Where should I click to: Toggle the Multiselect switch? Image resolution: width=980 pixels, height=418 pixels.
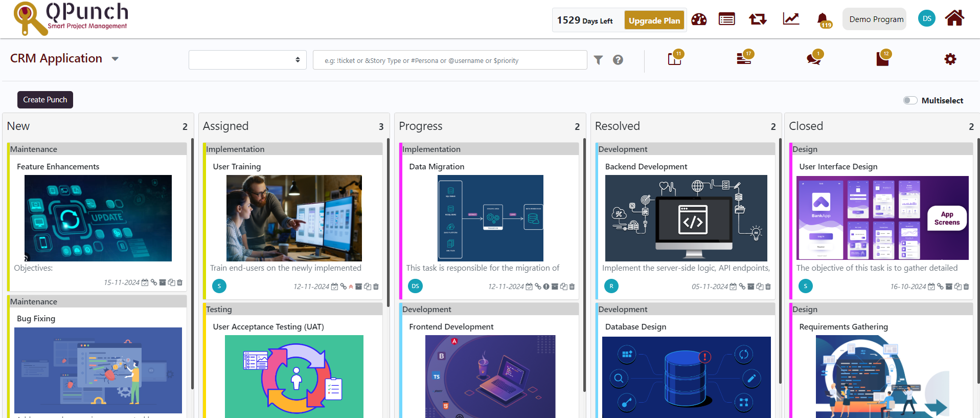pos(910,100)
